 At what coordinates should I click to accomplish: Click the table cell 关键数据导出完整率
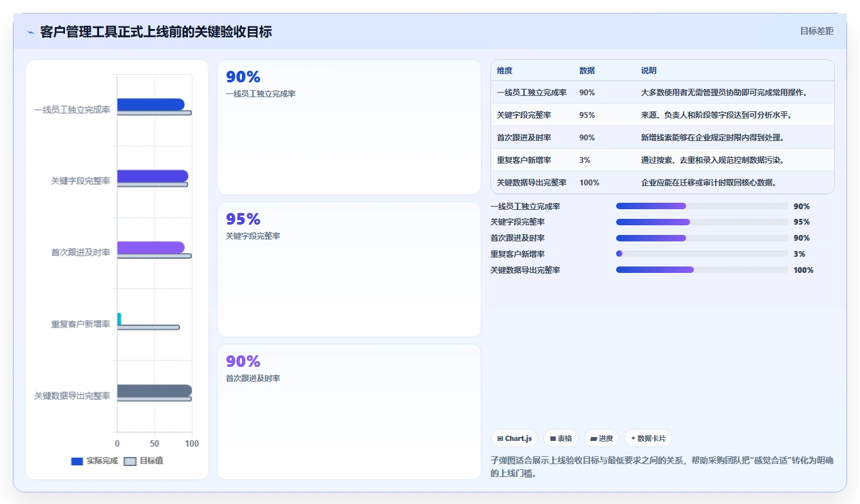coord(532,183)
